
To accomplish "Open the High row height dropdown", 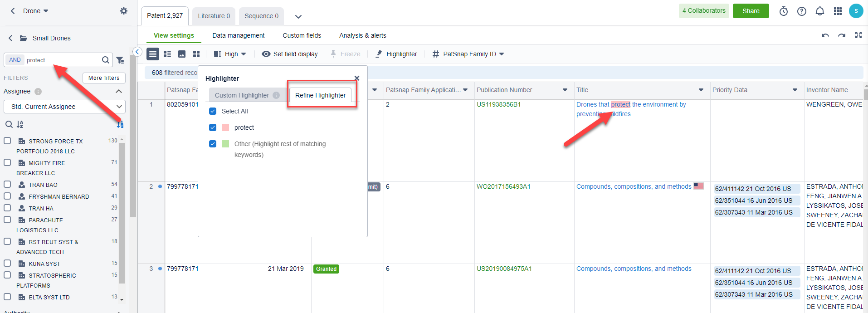I will coord(230,54).
